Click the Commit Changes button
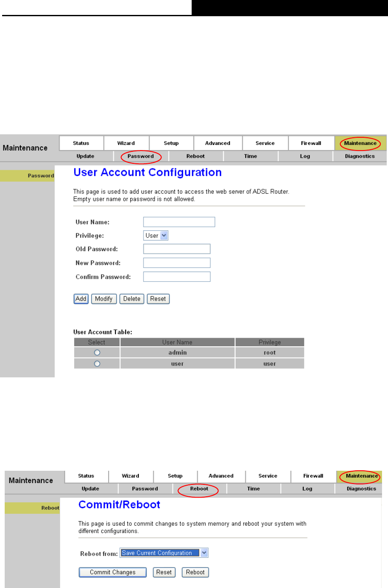 click(x=112, y=572)
